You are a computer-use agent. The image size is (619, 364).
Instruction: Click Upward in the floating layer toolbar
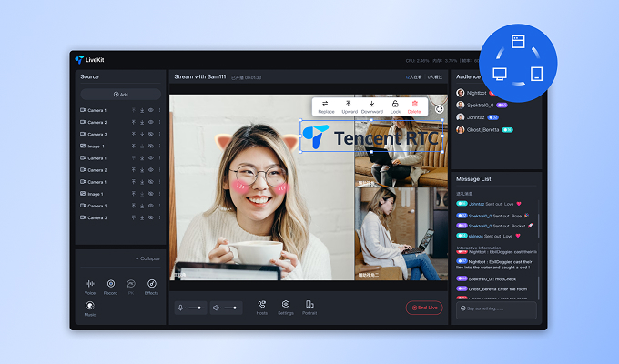pyautogui.click(x=350, y=106)
